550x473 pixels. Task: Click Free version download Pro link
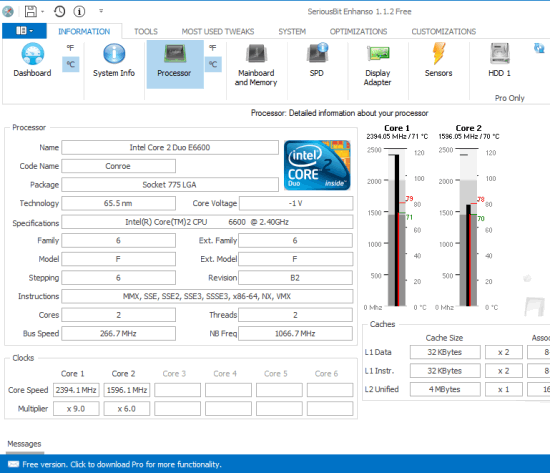click(122, 464)
